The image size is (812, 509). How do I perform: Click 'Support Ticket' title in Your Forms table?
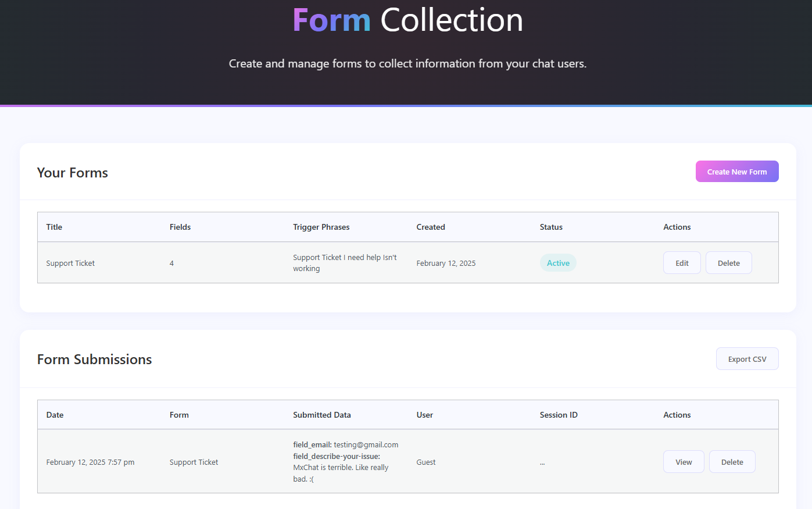tap(70, 263)
